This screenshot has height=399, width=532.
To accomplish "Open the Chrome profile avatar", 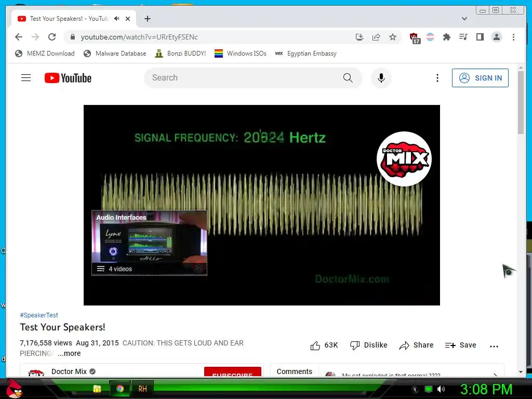I will point(496,37).
